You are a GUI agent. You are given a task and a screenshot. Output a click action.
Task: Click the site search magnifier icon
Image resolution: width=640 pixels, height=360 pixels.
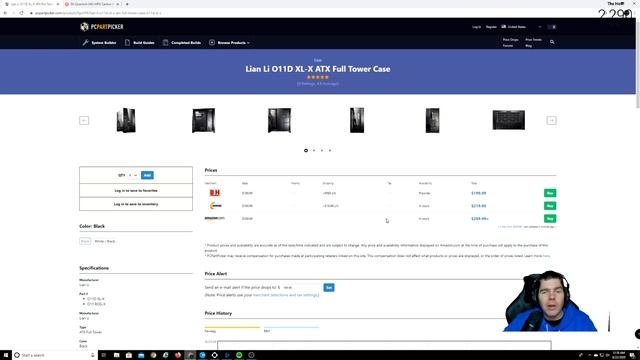coord(552,42)
